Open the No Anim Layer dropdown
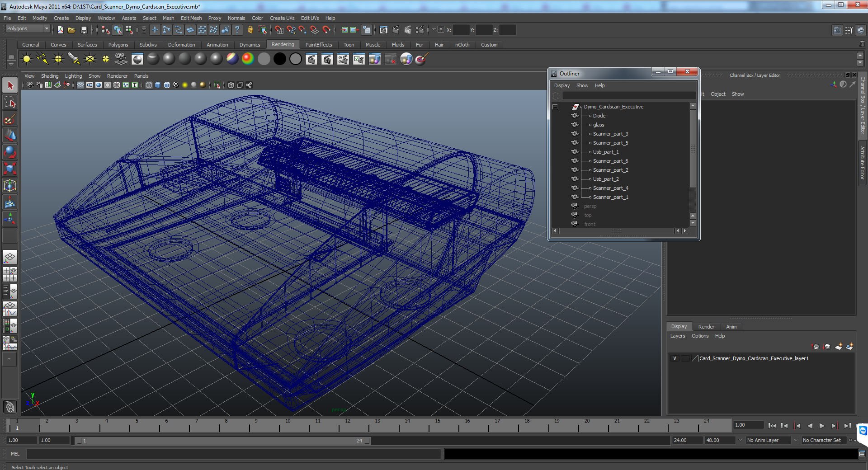 click(x=768, y=440)
